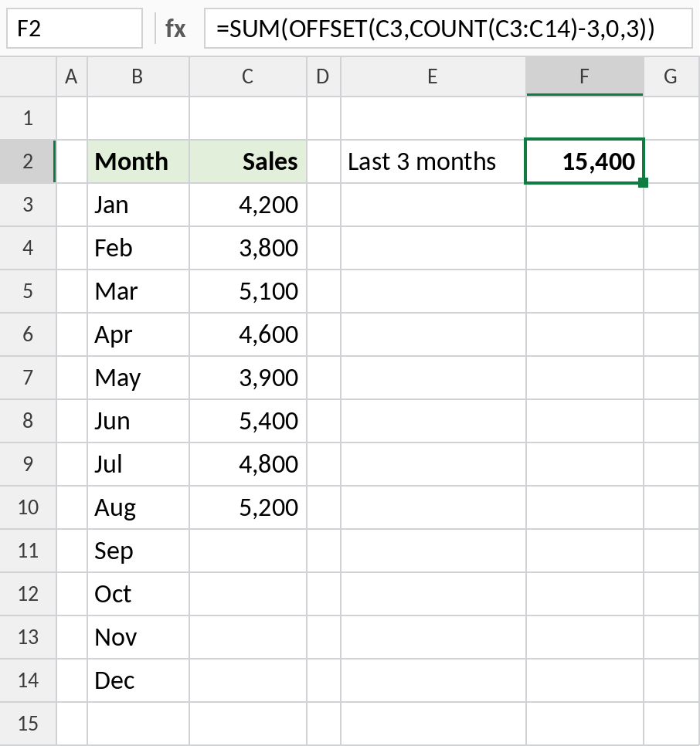The height and width of the screenshot is (746, 700).
Task: Select column G header
Action: click(x=671, y=76)
